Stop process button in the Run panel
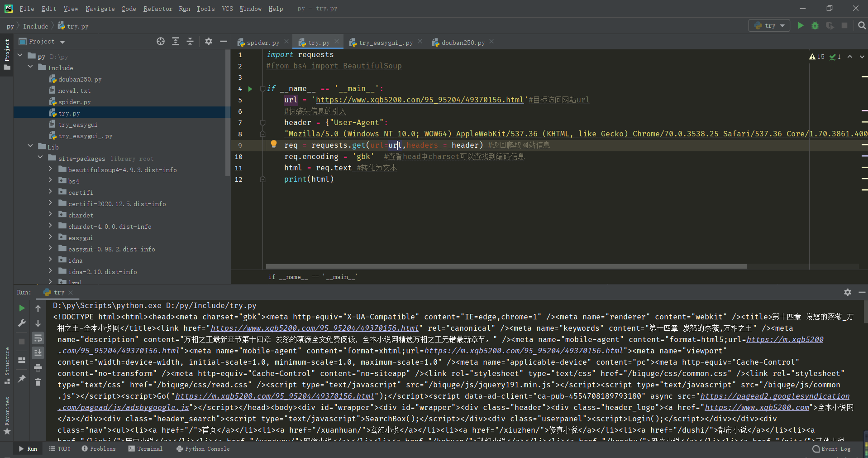Image resolution: width=868 pixels, height=458 pixels. pyautogui.click(x=22, y=342)
